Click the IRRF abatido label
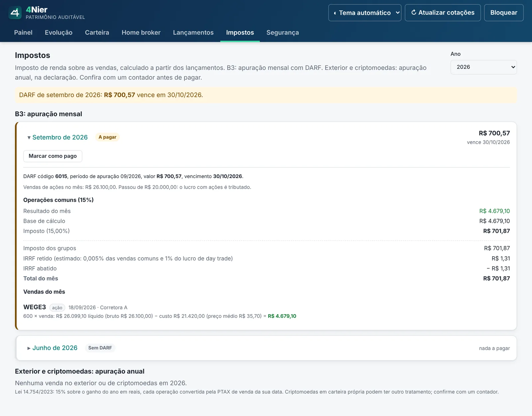 click(40, 269)
